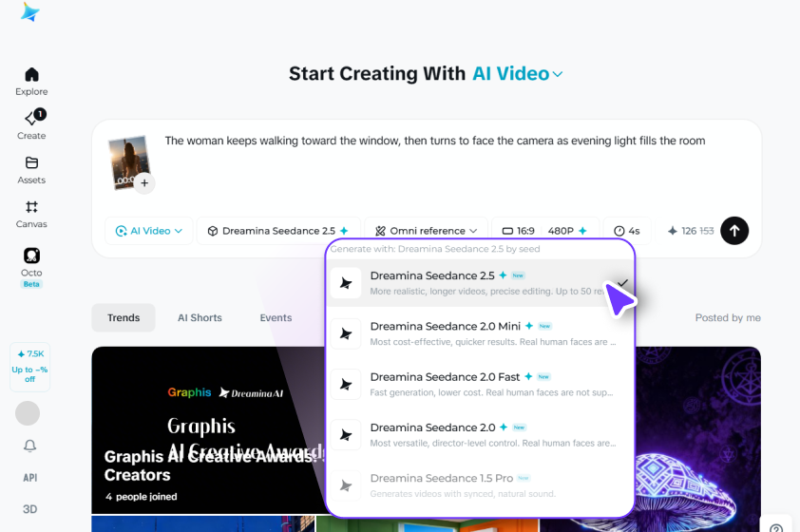
Task: Switch to the AI Shorts tab
Action: [x=200, y=317]
